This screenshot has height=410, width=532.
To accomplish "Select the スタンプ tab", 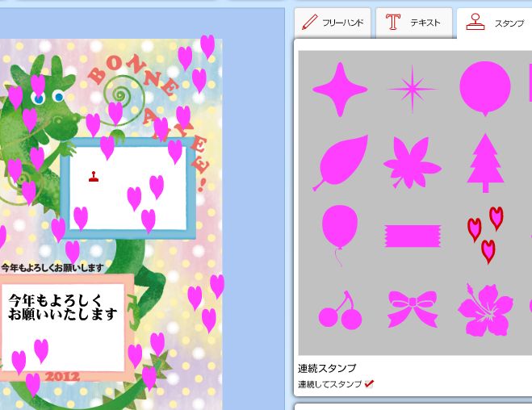I will pyautogui.click(x=495, y=23).
